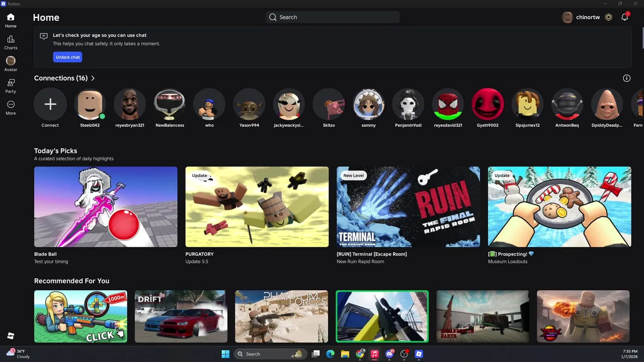The width and height of the screenshot is (644, 362).
Task: Open Windows Start menu
Action: point(225,354)
